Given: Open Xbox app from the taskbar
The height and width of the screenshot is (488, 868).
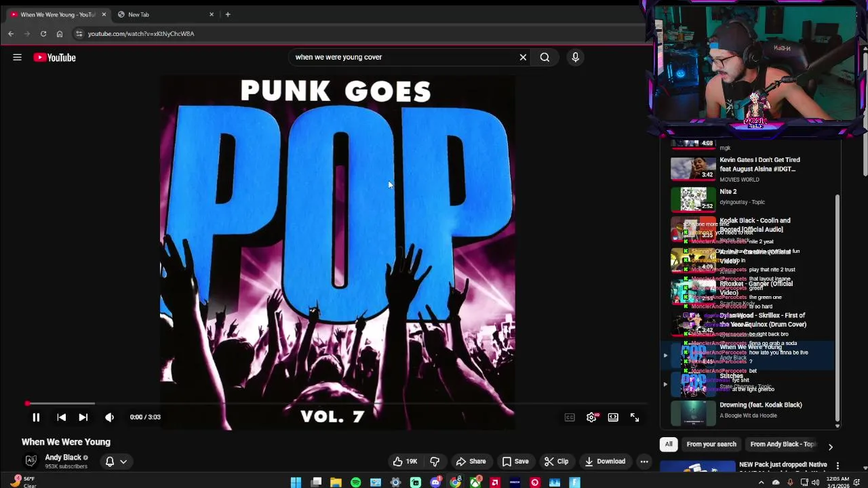Looking at the screenshot, I should click(475, 483).
